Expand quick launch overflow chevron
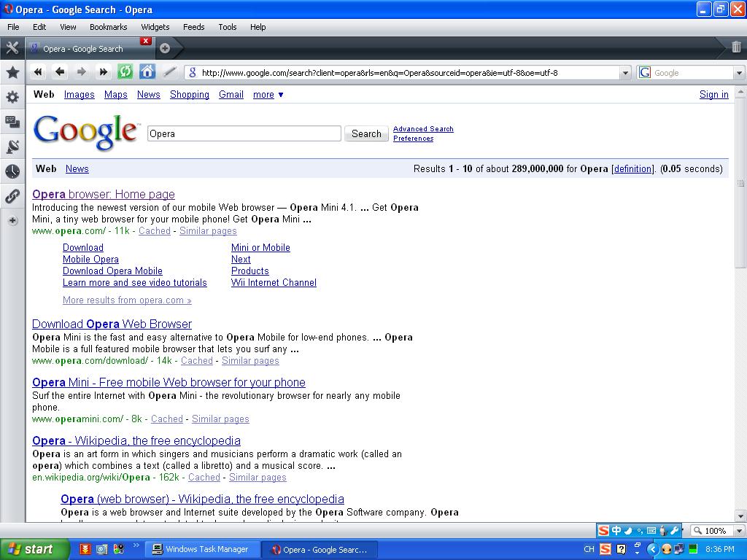The height and width of the screenshot is (560, 747). (136, 545)
